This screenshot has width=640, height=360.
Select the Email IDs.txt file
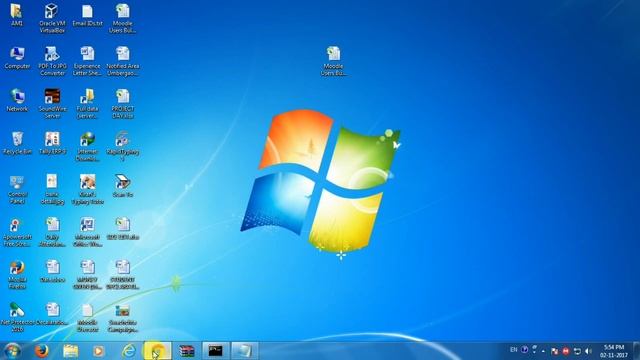click(87, 15)
